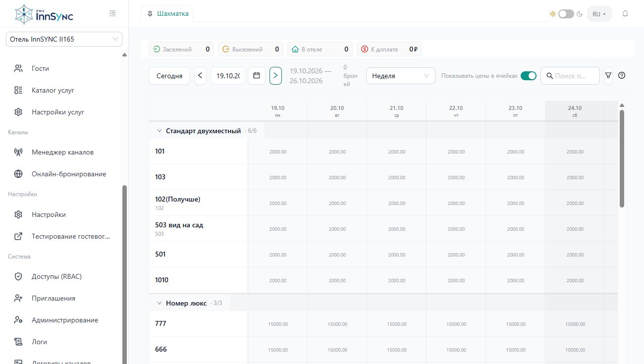The height and width of the screenshot is (364, 644).
Task: Click the pin icon on Шахматка tab
Action: pos(150,14)
